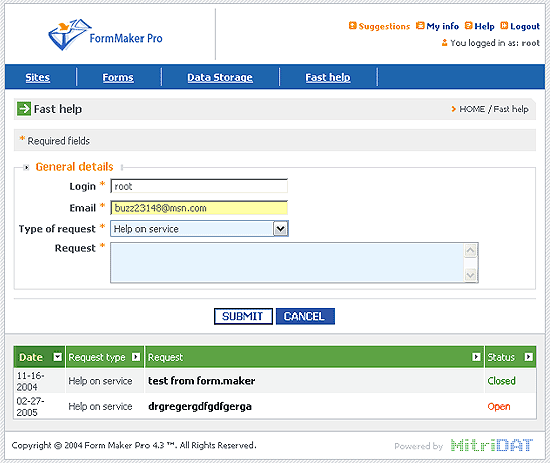Sort by Request column arrow
Screen dimensions: 550x463
pos(476,357)
